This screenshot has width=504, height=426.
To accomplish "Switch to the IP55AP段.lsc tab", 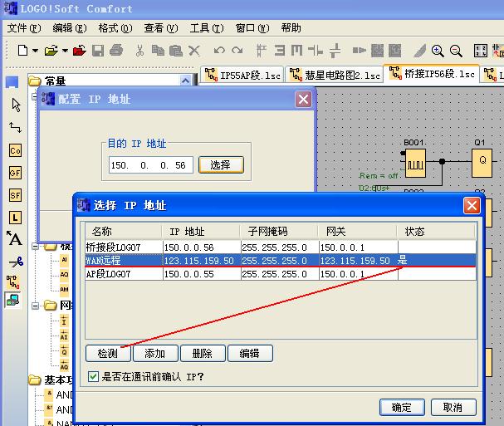I will pos(242,75).
